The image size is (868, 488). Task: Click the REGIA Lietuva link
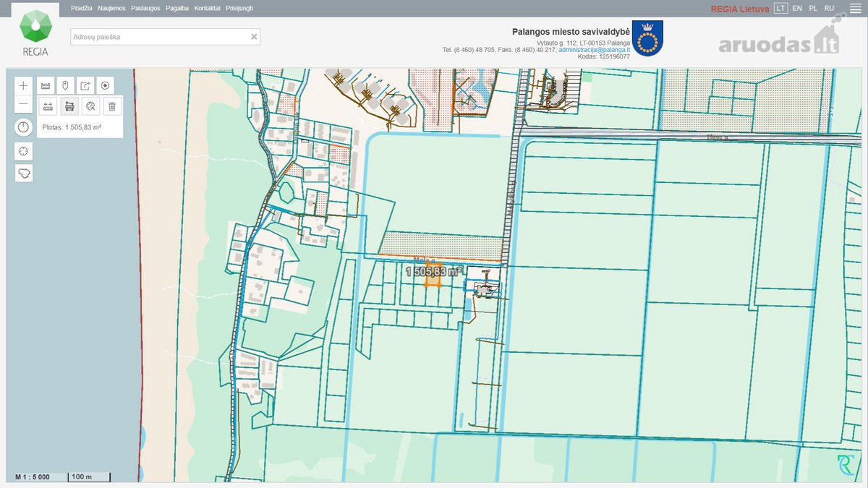pyautogui.click(x=740, y=9)
